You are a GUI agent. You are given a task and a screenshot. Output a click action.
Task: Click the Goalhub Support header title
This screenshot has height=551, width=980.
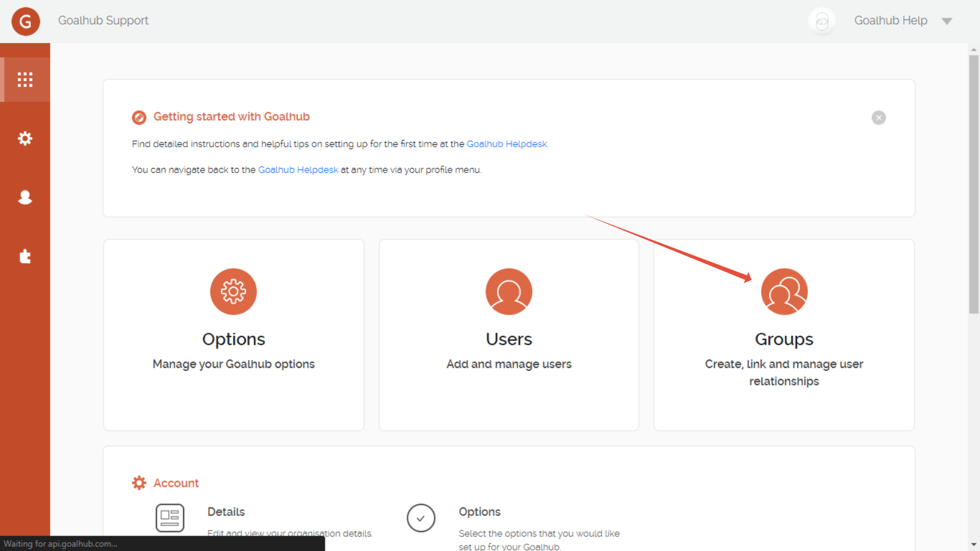coord(103,21)
